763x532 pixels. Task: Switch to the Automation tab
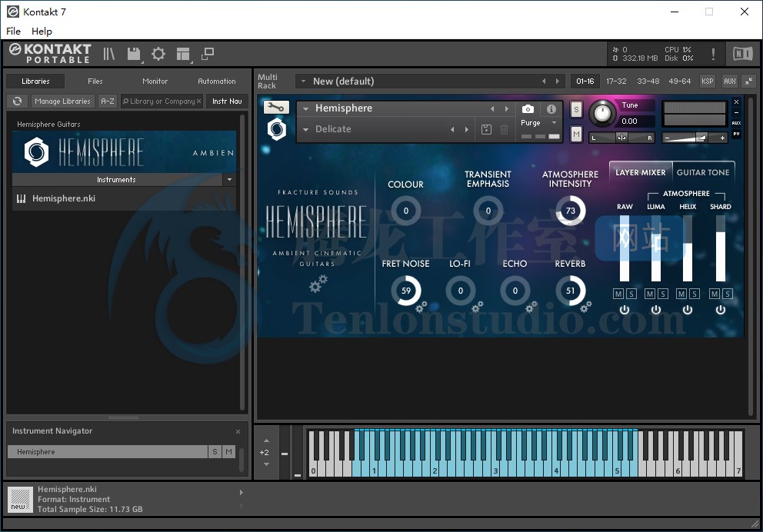click(x=217, y=81)
